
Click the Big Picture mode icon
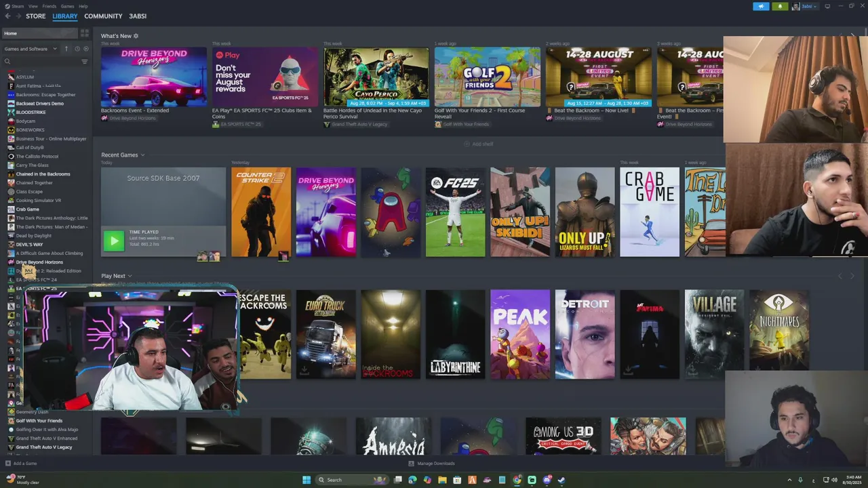coord(827,6)
